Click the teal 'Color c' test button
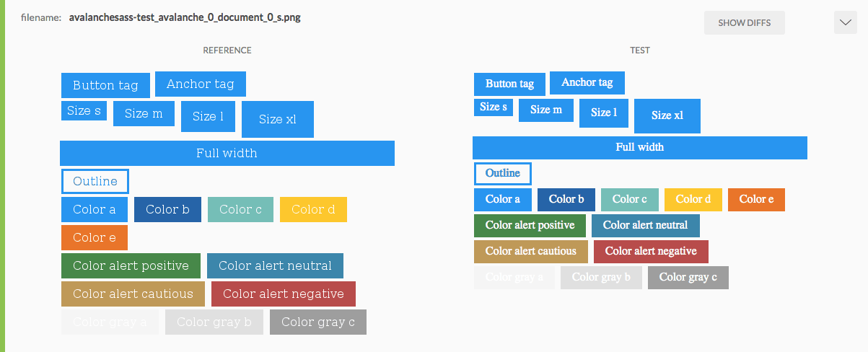868x352 pixels. tap(629, 199)
